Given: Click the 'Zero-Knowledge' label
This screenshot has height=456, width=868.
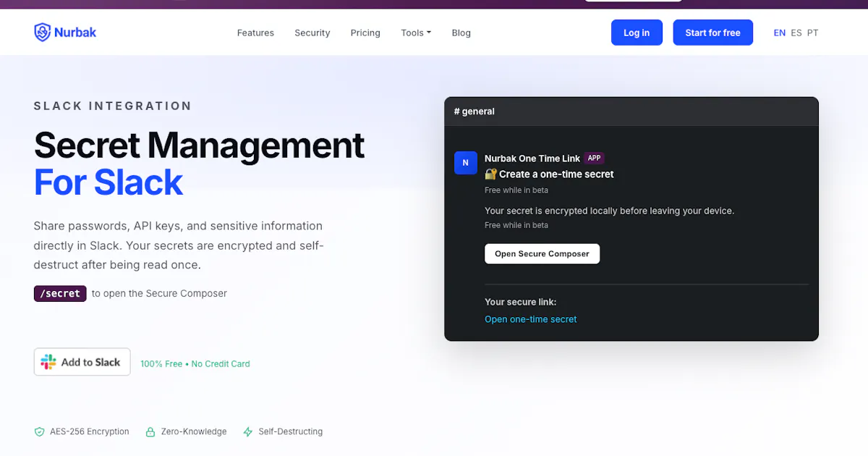Looking at the screenshot, I should [x=194, y=431].
